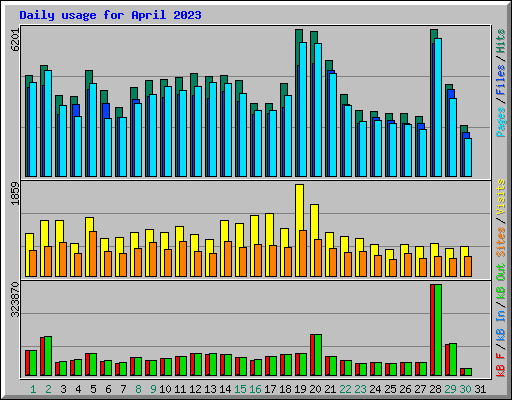
Task: Click day 8 on the x-axis
Action: [x=138, y=389]
